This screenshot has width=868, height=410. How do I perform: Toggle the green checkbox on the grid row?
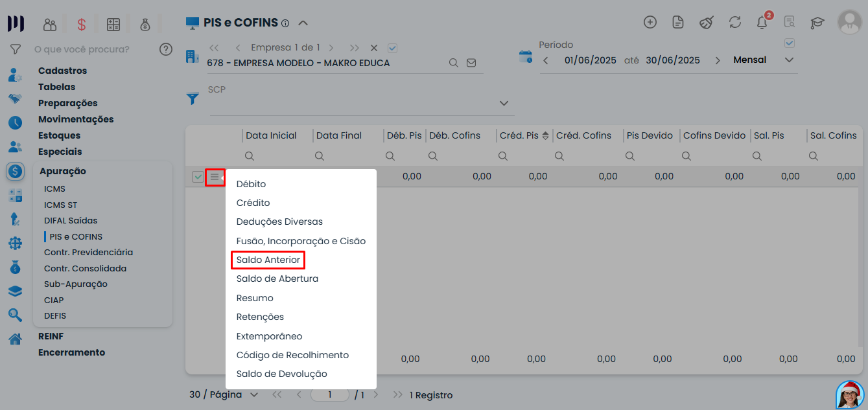point(198,176)
